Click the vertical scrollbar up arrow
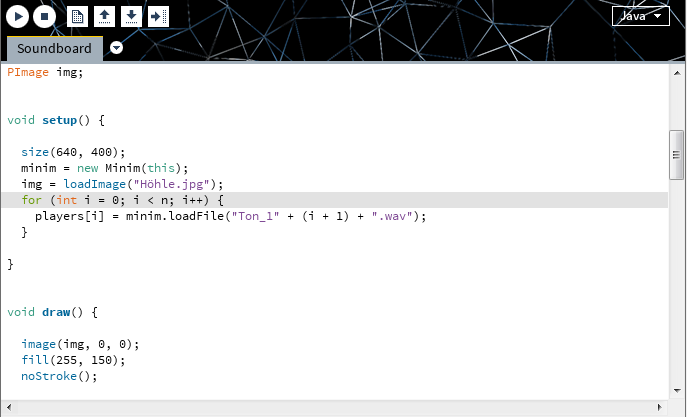 [x=677, y=73]
